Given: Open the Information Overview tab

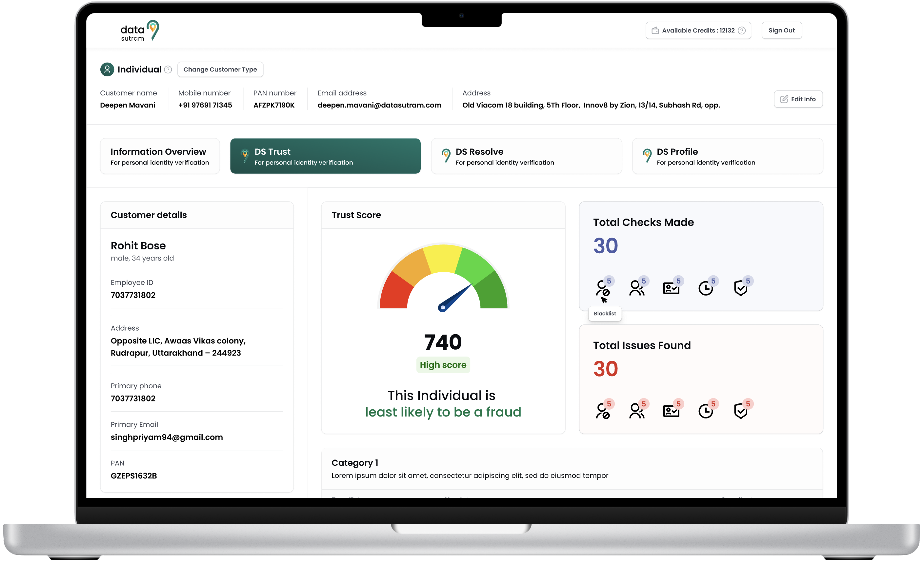Looking at the screenshot, I should tap(160, 156).
